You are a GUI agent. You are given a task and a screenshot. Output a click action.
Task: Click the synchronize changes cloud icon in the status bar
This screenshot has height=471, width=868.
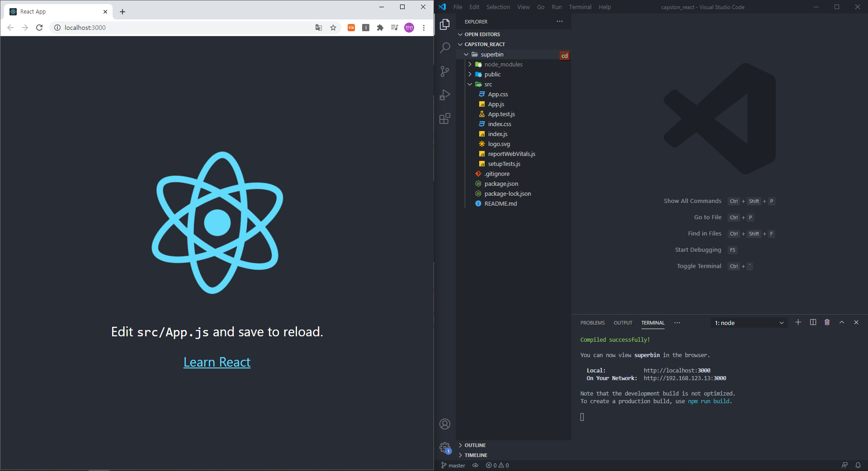pos(476,466)
